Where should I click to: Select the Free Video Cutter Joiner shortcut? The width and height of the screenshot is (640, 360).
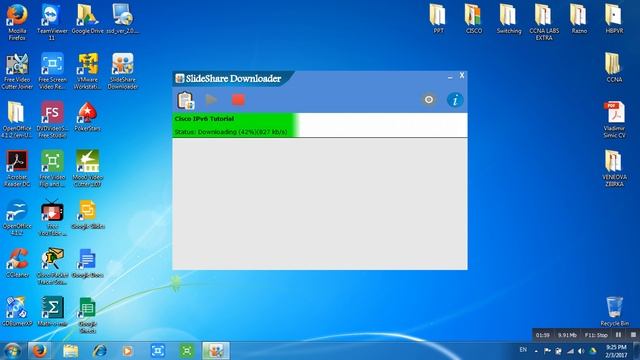17,71
